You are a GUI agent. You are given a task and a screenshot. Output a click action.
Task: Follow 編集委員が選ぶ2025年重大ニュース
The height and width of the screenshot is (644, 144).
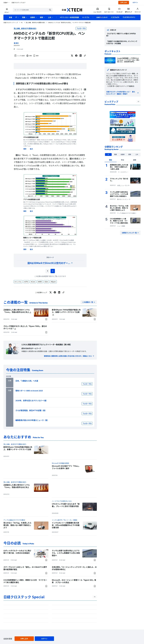point(87,424)
